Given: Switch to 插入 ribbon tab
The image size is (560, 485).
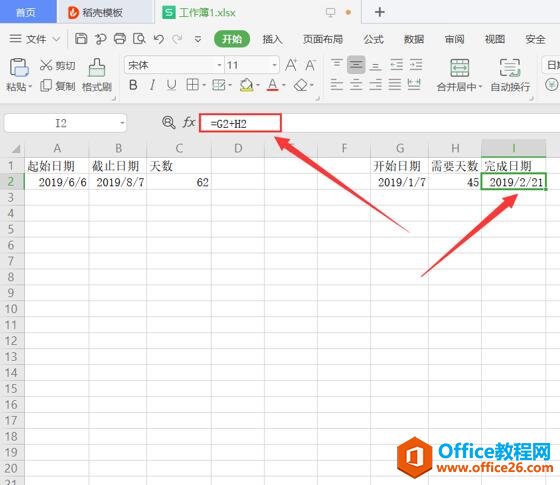Looking at the screenshot, I should pos(272,39).
